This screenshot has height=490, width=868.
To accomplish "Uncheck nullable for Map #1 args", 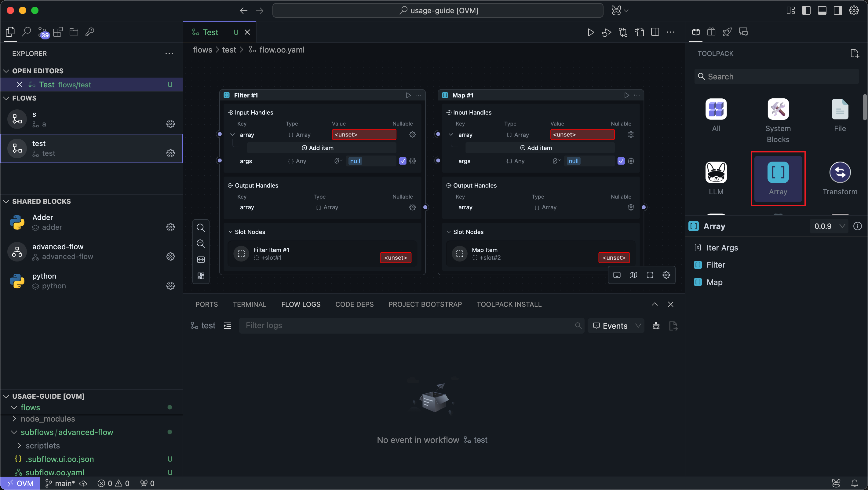I will click(x=621, y=161).
